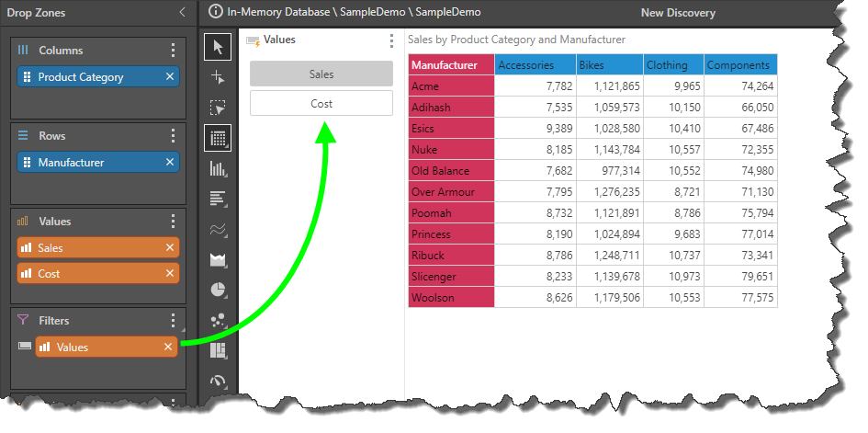Open the Columns drop zone options menu

click(x=173, y=51)
